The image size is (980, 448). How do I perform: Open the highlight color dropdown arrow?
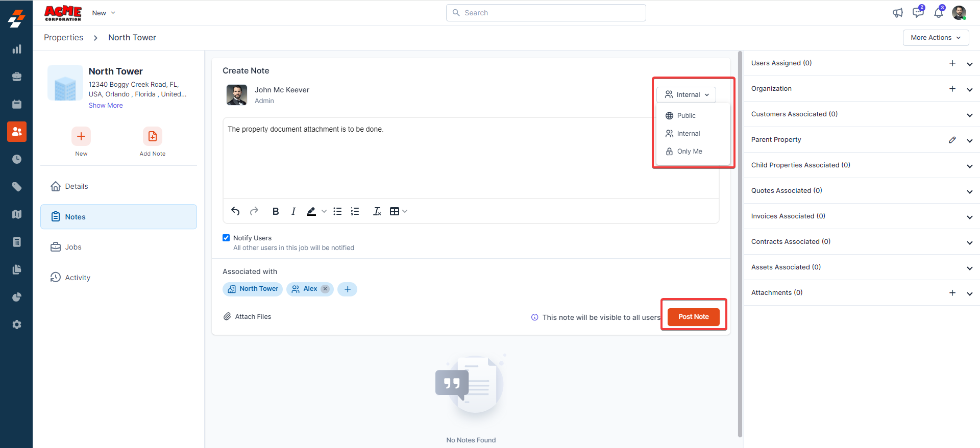[324, 211]
